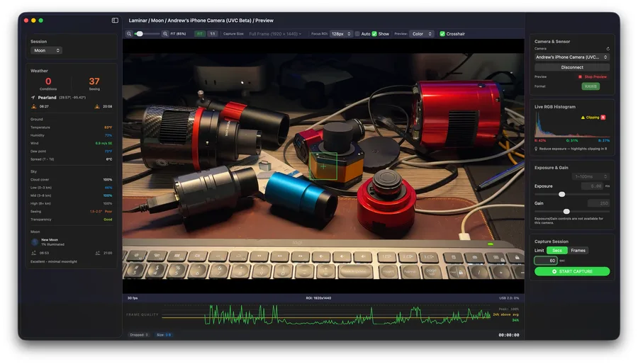
Task: Click the 'Temperature' row
Action: [x=71, y=127]
